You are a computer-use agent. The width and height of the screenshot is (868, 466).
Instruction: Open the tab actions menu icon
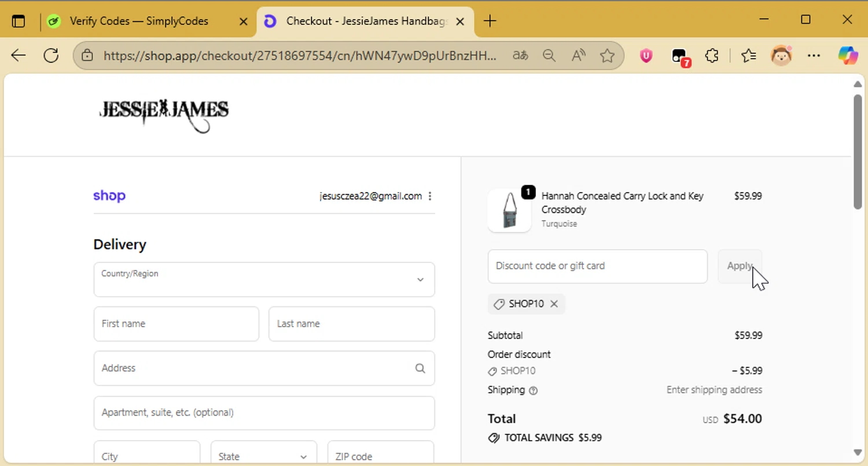point(19,21)
